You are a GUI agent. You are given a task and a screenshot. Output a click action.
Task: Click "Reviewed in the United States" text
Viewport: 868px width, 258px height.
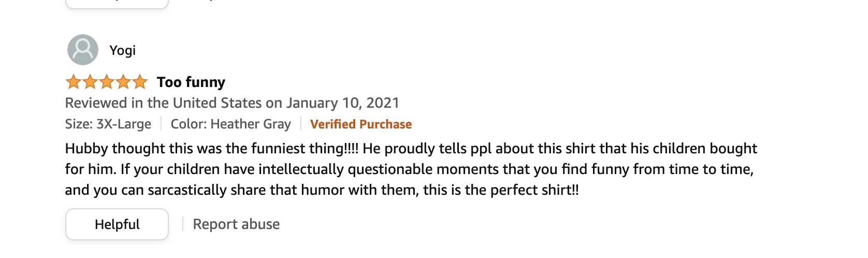164,103
